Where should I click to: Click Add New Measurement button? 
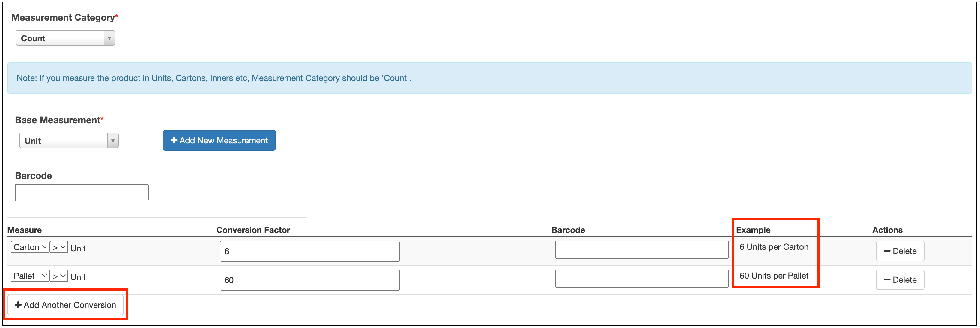(219, 140)
